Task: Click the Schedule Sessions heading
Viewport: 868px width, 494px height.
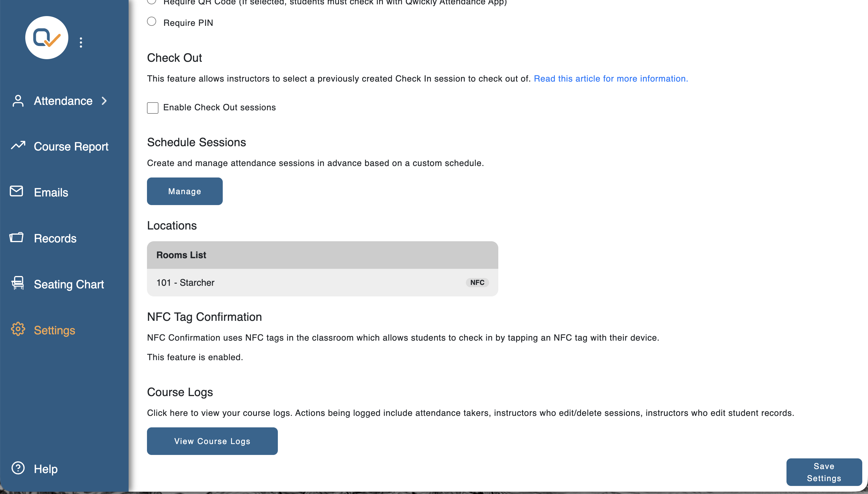Action: point(197,142)
